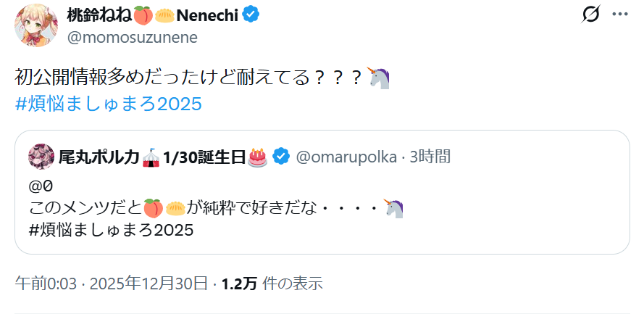Click the 午前0:03 · 2025年12月30日 timestamp

[x=112, y=284]
